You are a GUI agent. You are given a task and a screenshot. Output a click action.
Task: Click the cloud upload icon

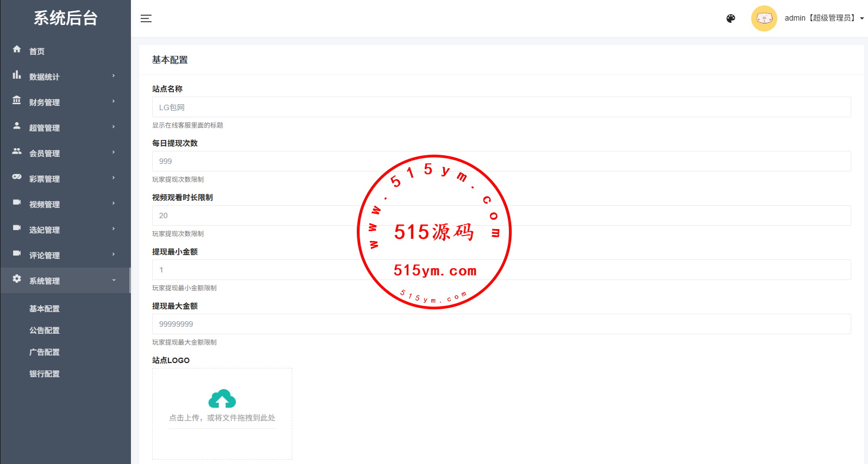point(222,399)
